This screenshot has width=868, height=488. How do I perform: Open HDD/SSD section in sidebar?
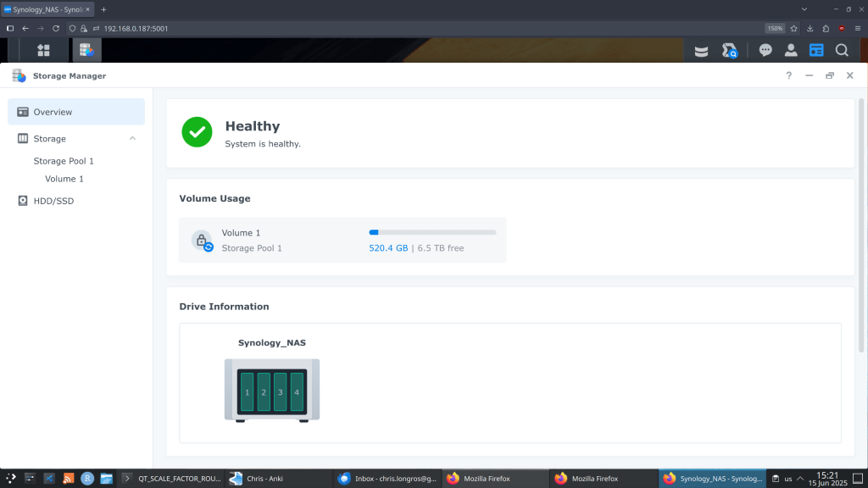click(x=54, y=201)
